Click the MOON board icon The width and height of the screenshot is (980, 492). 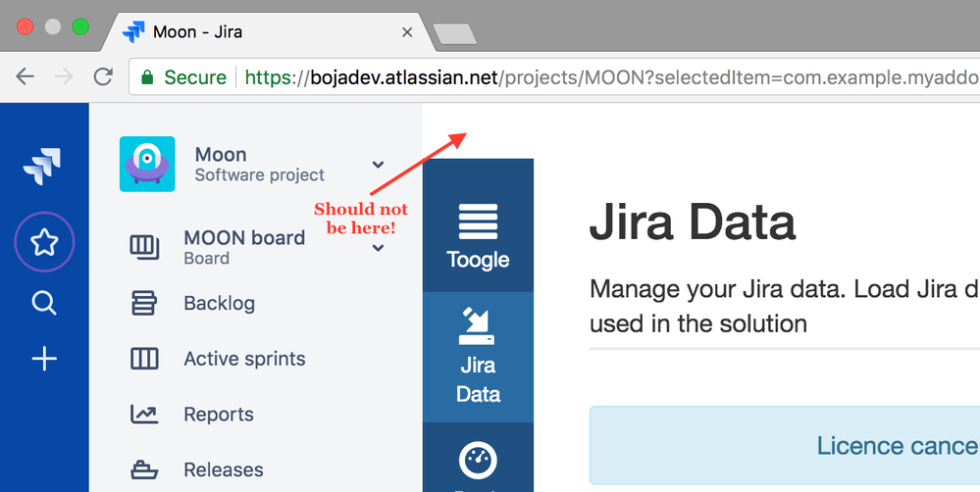click(x=144, y=247)
